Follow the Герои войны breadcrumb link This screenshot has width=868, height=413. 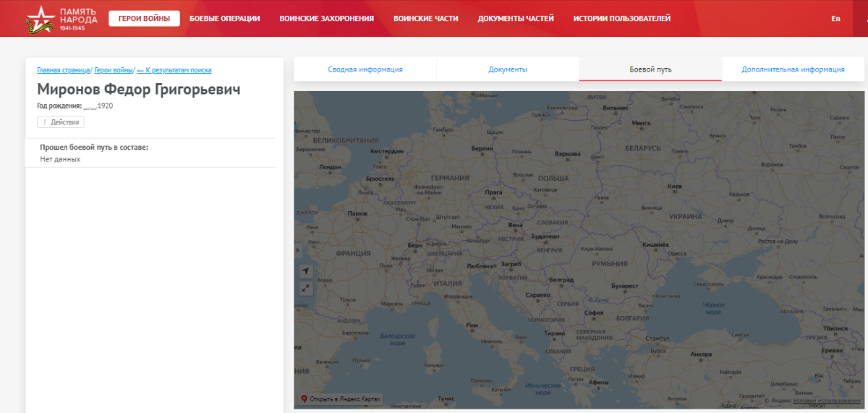(x=114, y=70)
